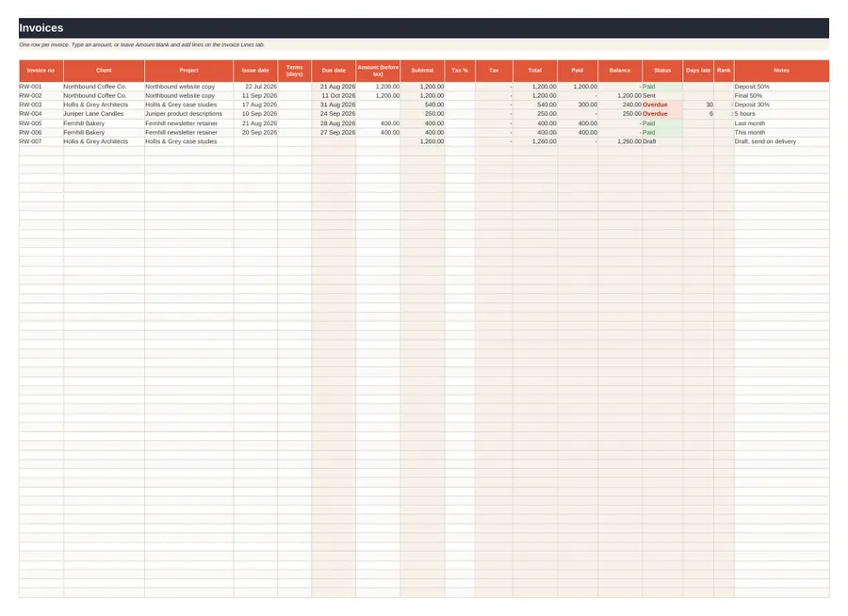Select the Total column header
Screen dimensions: 848x616
535,71
